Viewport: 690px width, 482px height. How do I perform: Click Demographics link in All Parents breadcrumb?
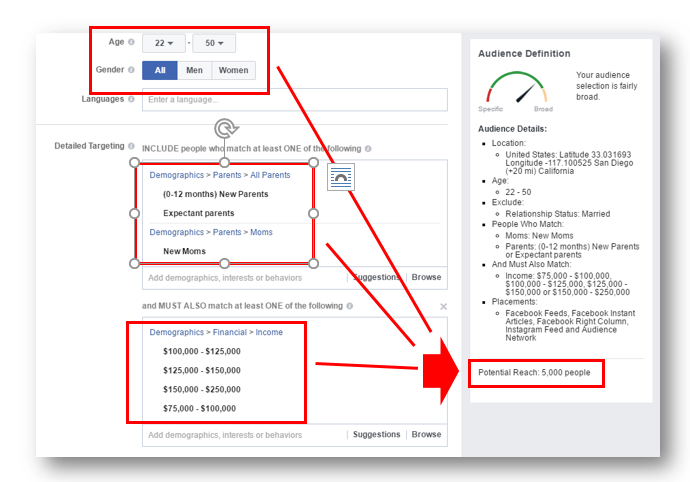(176, 175)
